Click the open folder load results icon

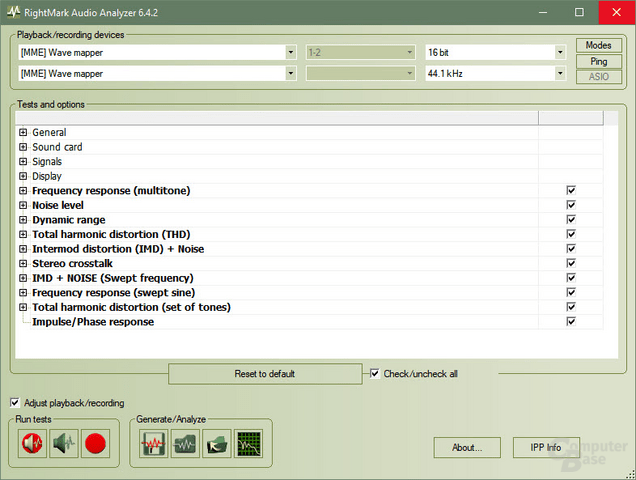coord(217,443)
